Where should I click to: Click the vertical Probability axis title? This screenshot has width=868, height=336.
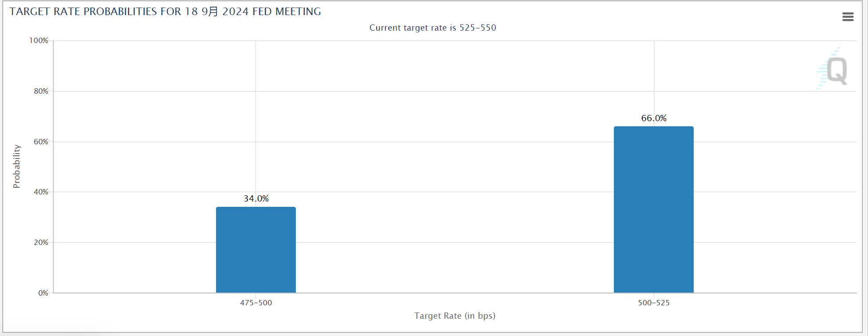click(16, 166)
